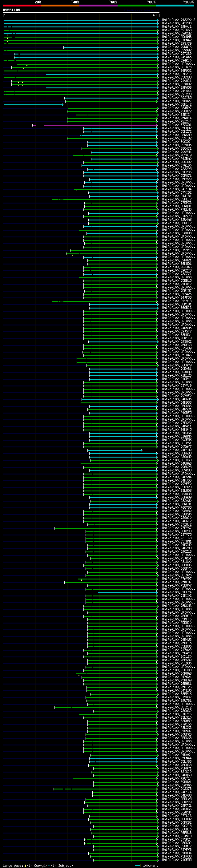
Task: Click hit label UniRef100_Q4W6B5
Action: pos(176,399)
